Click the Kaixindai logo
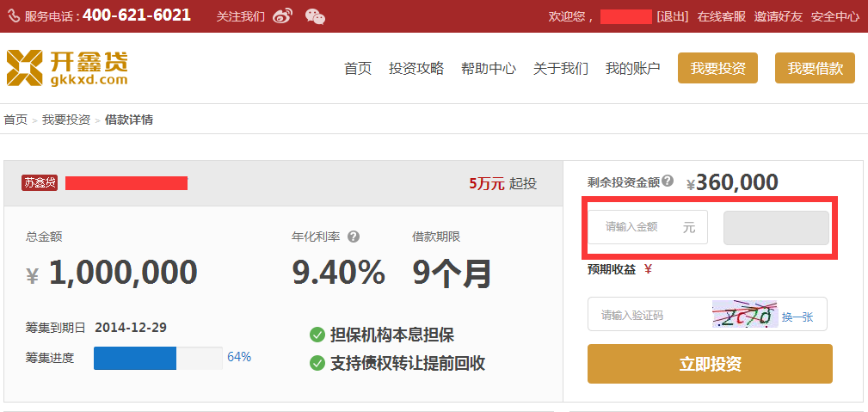868x412 pixels. 67,69
